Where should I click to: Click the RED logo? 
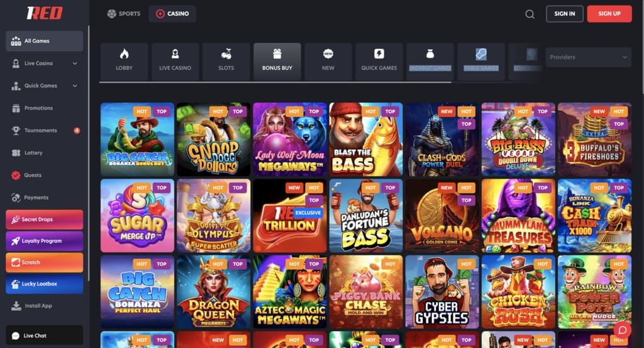point(45,13)
